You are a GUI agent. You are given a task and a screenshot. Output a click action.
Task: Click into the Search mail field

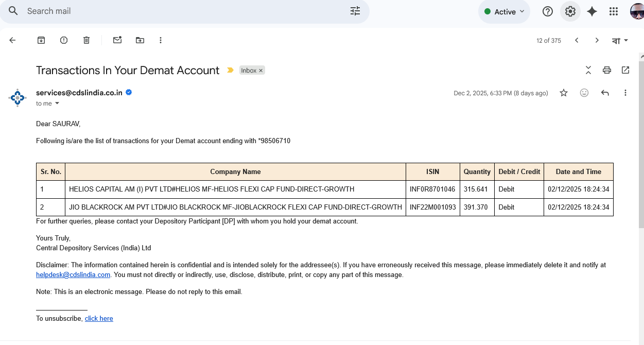(180, 11)
